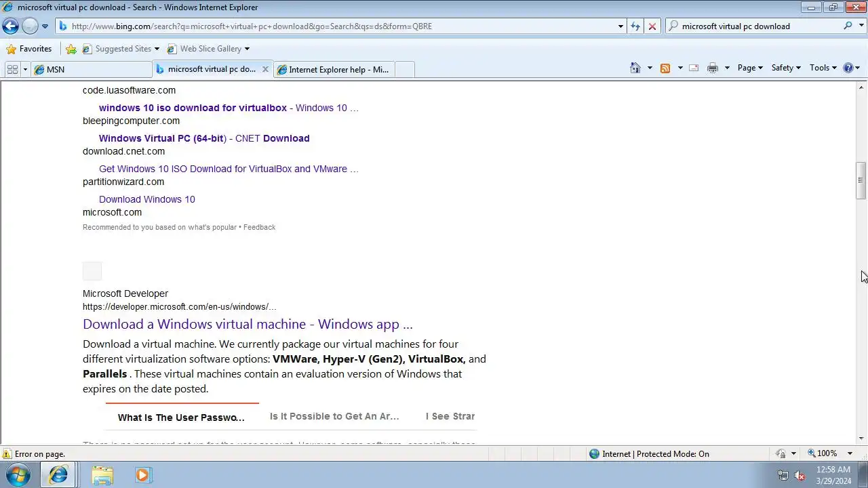The width and height of the screenshot is (868, 488).
Task: Open Windows Explorer folder from taskbar
Action: pyautogui.click(x=102, y=475)
